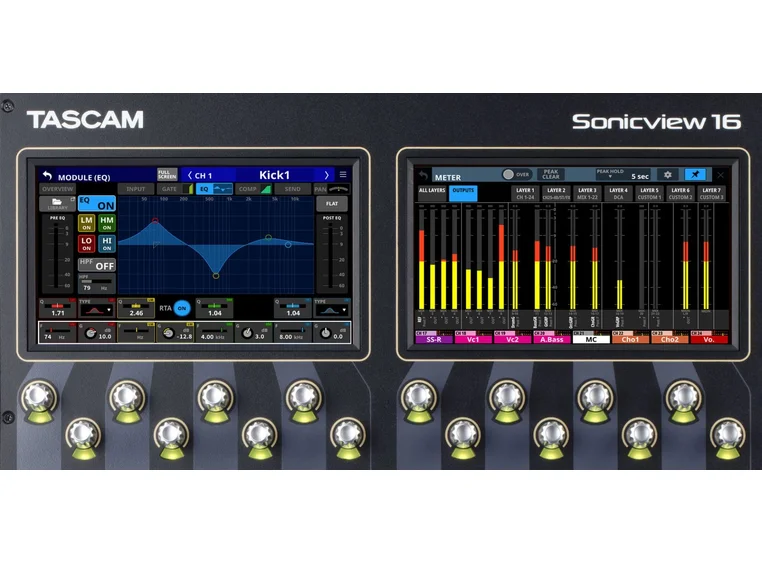
Task: Open the hamburger menu right of Kick1
Action: point(343,175)
